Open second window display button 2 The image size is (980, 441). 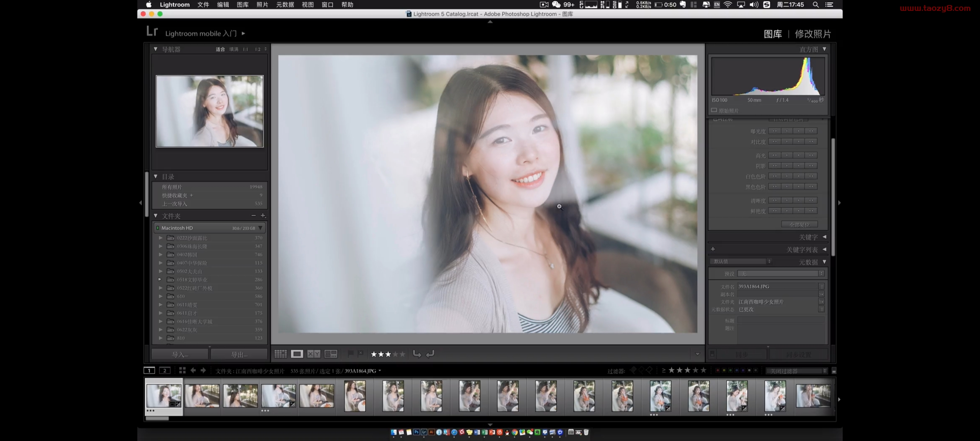[x=165, y=370]
